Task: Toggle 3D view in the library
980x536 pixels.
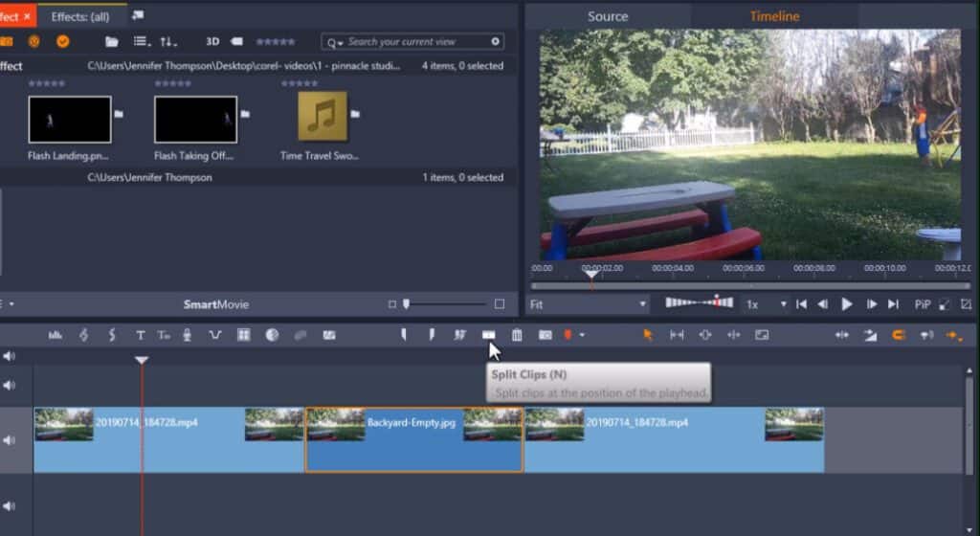Action: pos(212,42)
